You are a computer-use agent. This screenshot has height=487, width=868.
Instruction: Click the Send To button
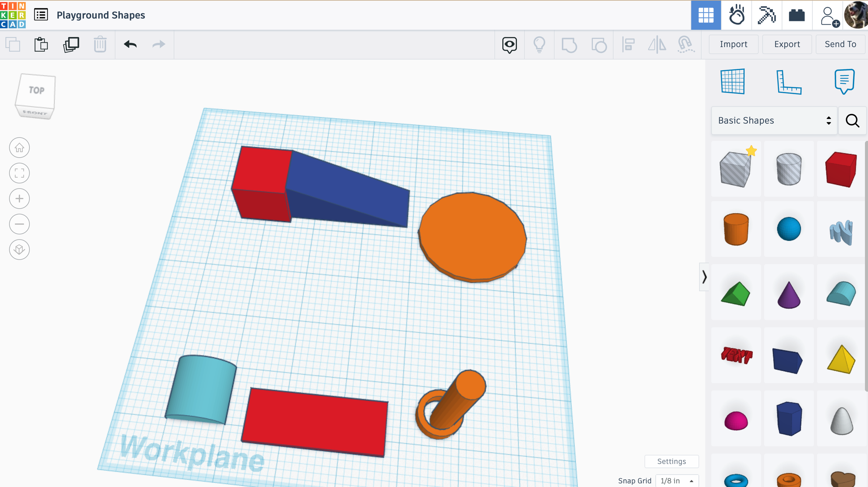(x=840, y=44)
